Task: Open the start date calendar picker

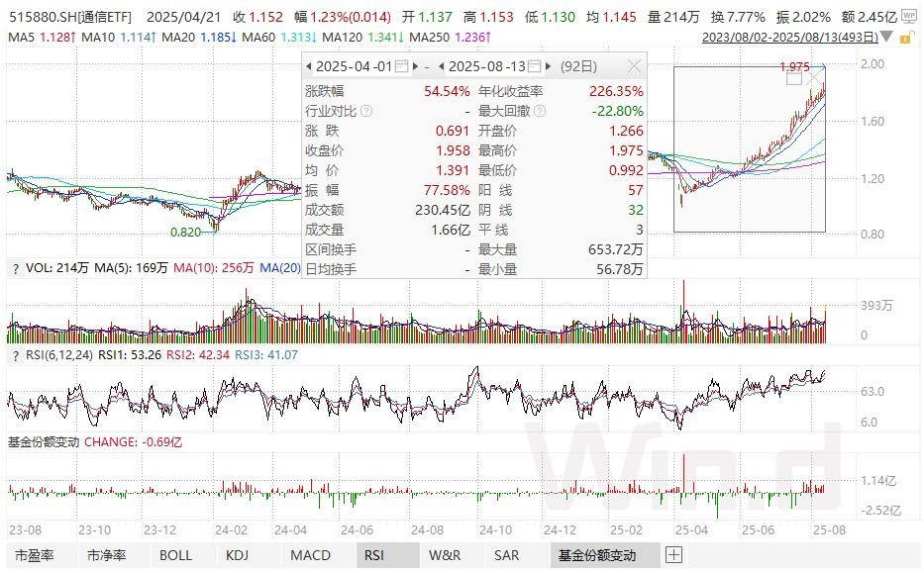Action: tap(400, 67)
